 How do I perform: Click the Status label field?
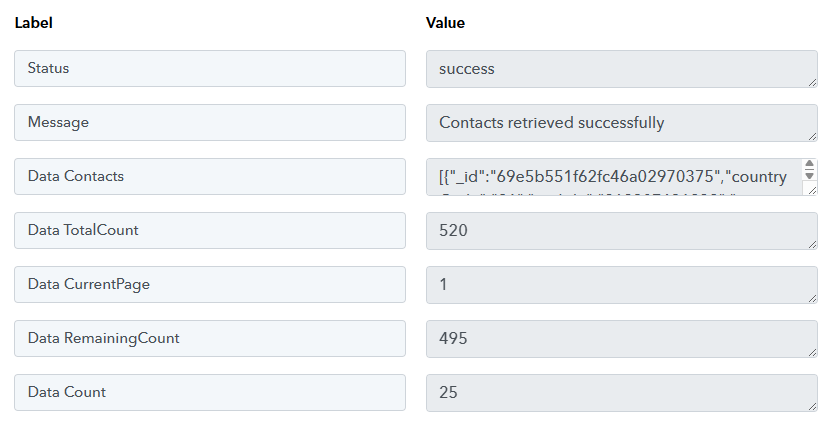pos(210,69)
